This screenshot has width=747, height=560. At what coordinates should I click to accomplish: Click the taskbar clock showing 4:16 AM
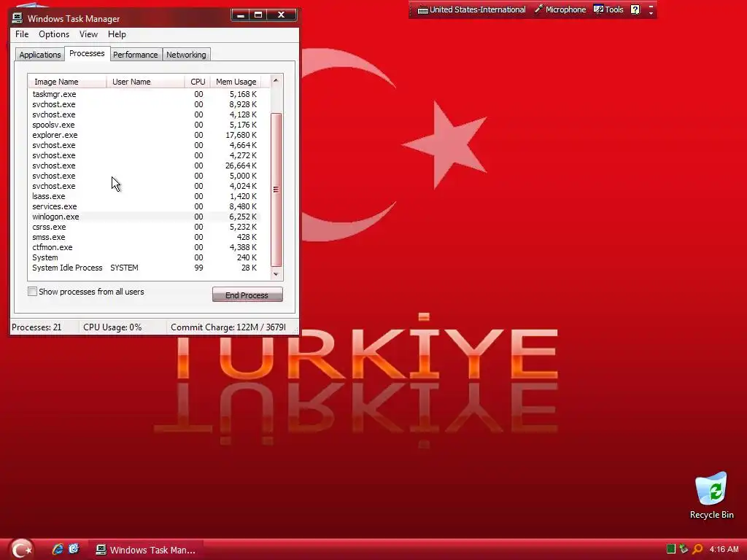[724, 549]
